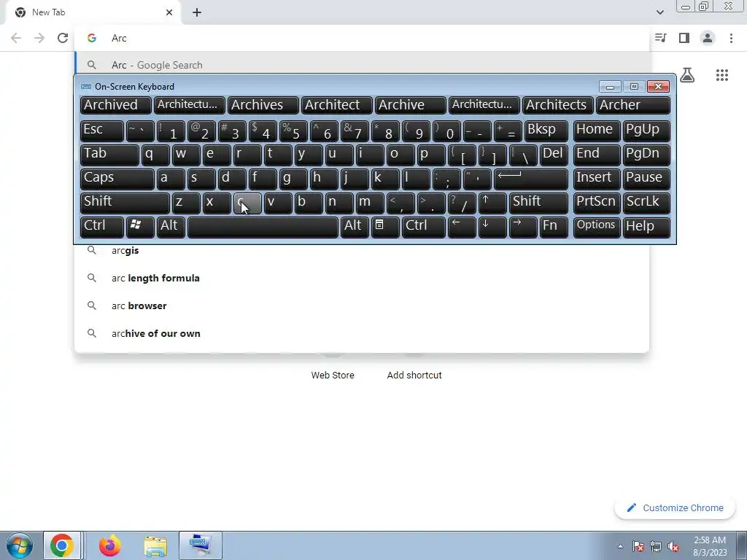Click the Web Store shortcut

[x=333, y=376]
